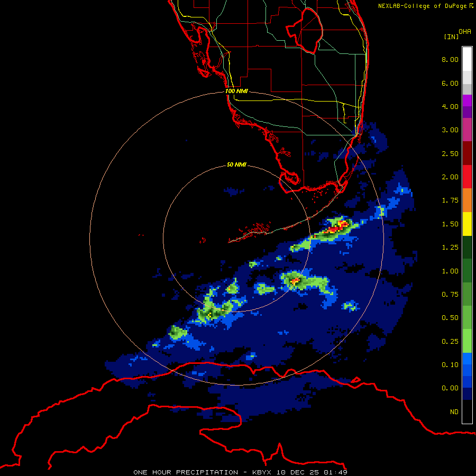Viewport: 476px width, 476px height.
Task: Click the 6.00 legend value
Action: click(x=450, y=83)
